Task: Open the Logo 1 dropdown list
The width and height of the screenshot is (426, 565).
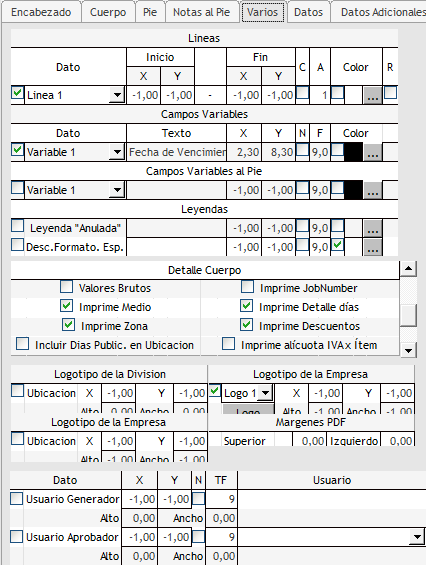Action: (266, 393)
